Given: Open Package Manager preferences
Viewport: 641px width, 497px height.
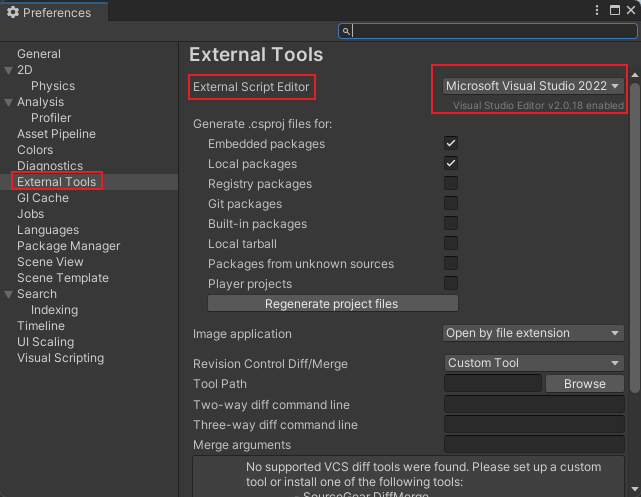Looking at the screenshot, I should point(68,246).
